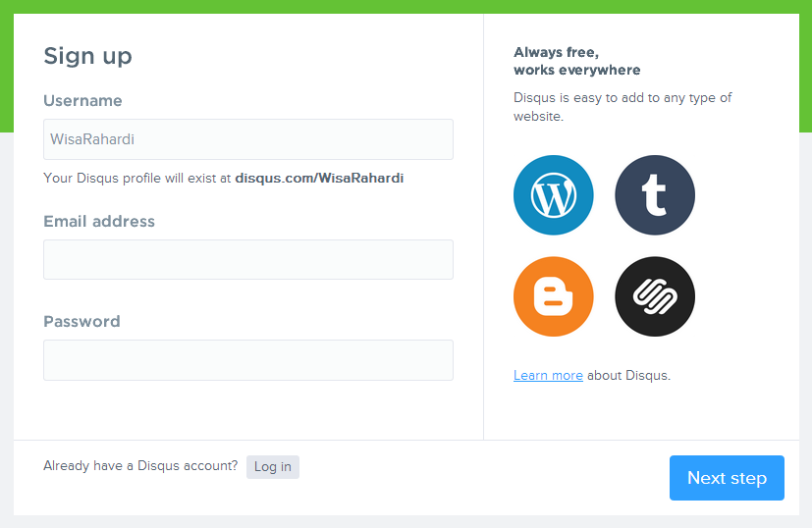Click the Blogger logo icon
812x528 pixels.
pyautogui.click(x=553, y=296)
